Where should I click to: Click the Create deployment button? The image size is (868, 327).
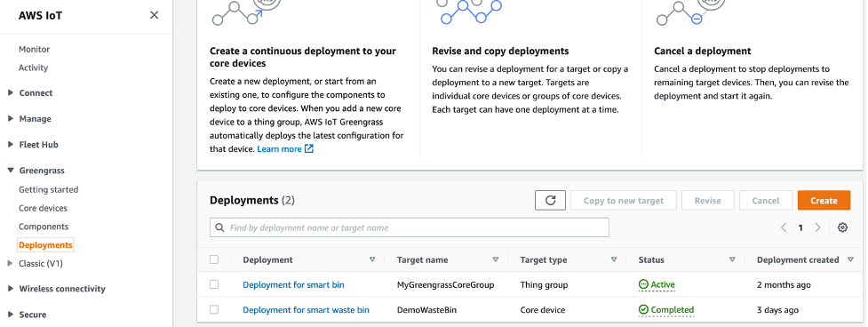click(x=824, y=200)
